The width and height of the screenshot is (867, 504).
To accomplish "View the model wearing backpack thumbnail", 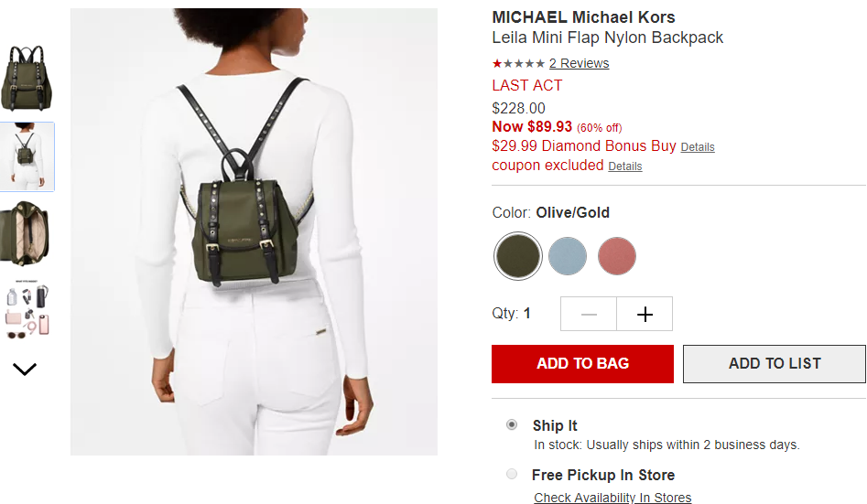I will coord(27,156).
